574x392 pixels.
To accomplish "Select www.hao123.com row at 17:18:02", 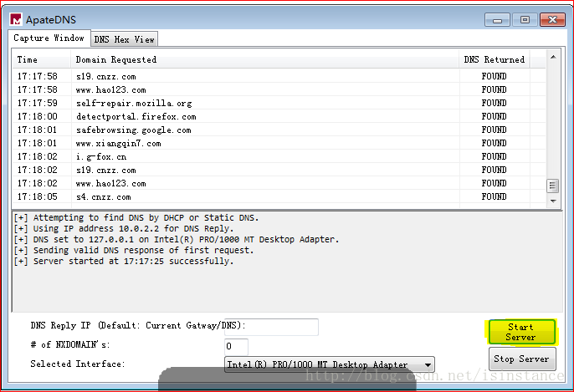I will pyautogui.click(x=279, y=183).
